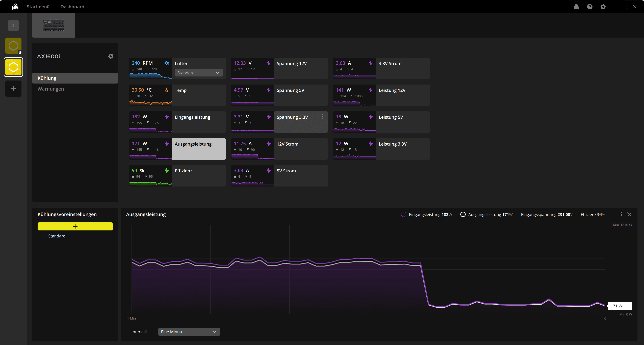This screenshot has width=644, height=345.
Task: Click the thermometer icon on Temp tile
Action: coord(167,90)
